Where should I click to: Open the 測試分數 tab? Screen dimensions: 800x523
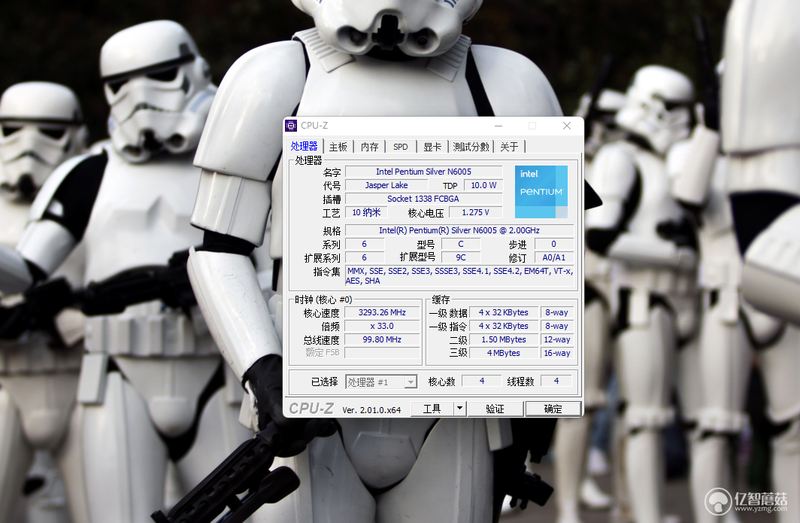pos(471,147)
